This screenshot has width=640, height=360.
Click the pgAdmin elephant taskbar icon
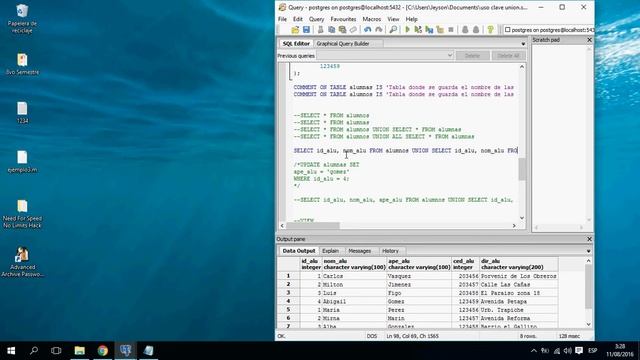click(126, 351)
